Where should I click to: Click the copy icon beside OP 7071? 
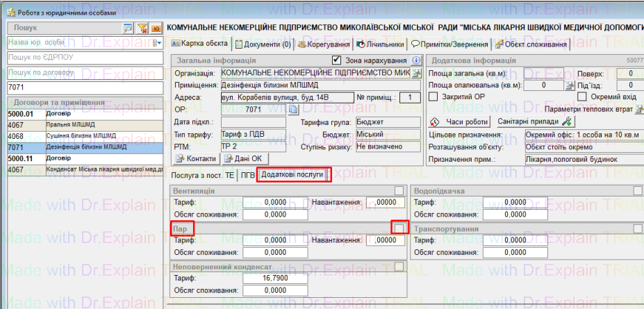click(x=293, y=110)
